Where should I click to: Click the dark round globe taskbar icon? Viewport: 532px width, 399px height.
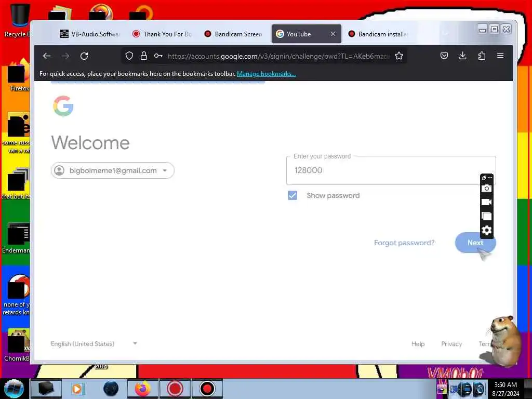point(111,389)
